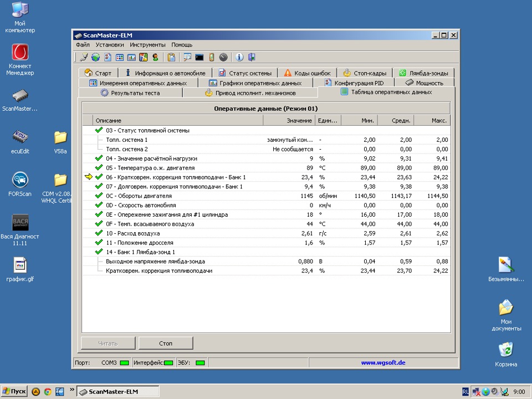Open Вася Диагност desktop icon
This screenshot has width=532, height=399.
click(x=20, y=230)
